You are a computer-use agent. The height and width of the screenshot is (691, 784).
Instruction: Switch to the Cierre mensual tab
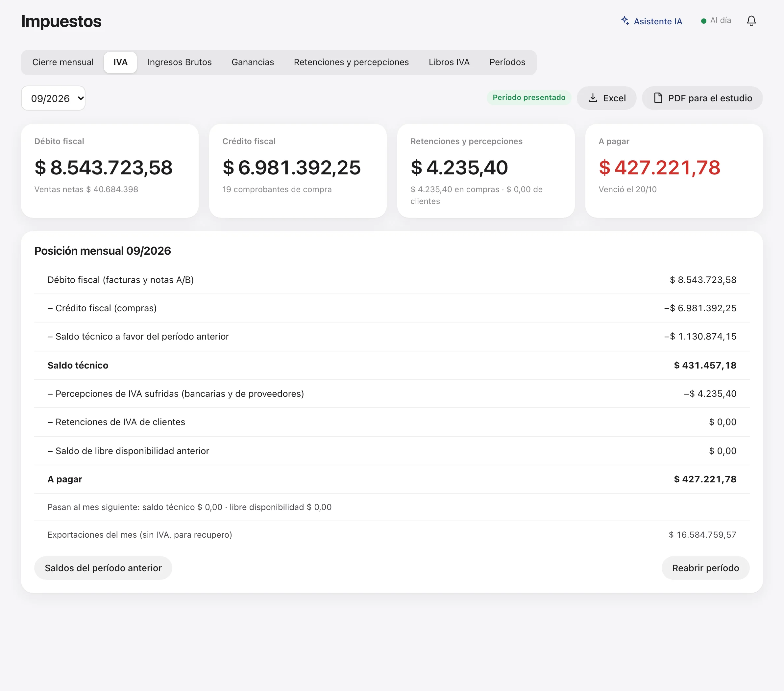tap(63, 62)
